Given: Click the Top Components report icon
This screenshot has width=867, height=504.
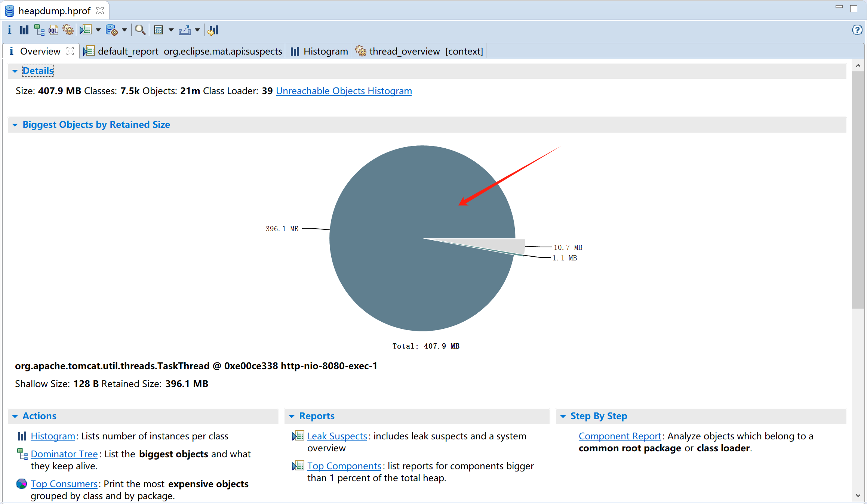Looking at the screenshot, I should point(298,466).
